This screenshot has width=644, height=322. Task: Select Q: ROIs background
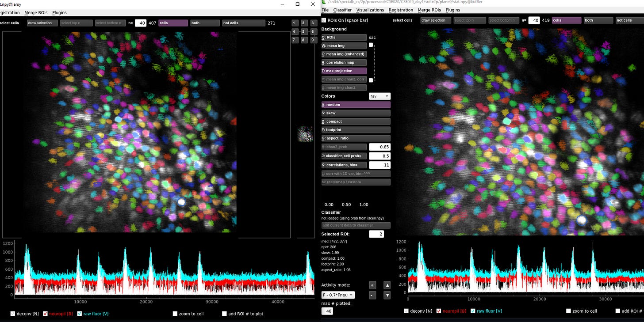click(x=344, y=38)
